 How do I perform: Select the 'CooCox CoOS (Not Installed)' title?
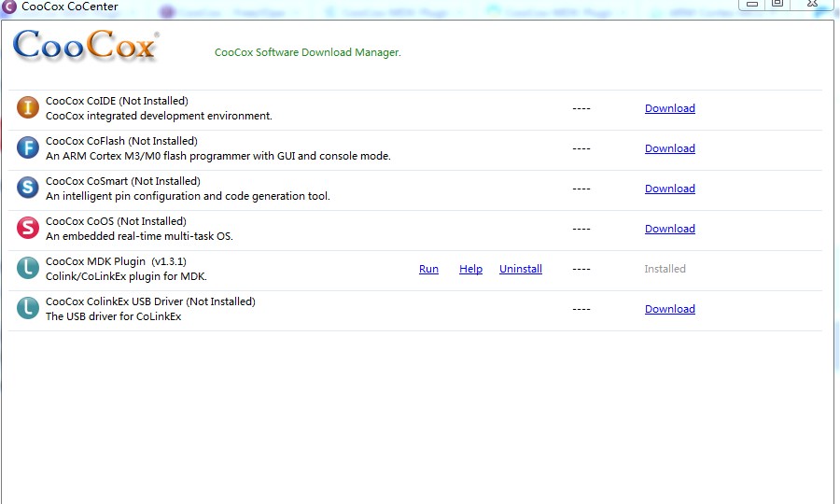click(x=116, y=221)
